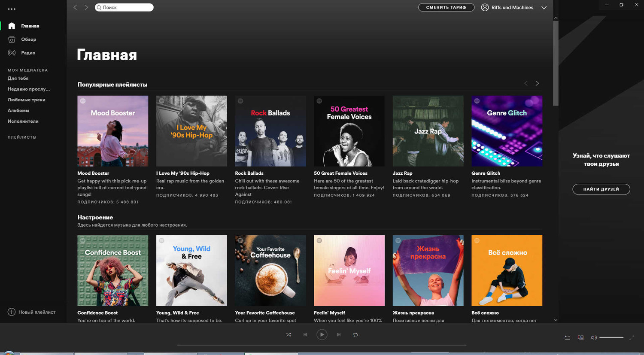Click the I Love My '90s Hip-Hop cover
This screenshot has width=644, height=355.
191,131
